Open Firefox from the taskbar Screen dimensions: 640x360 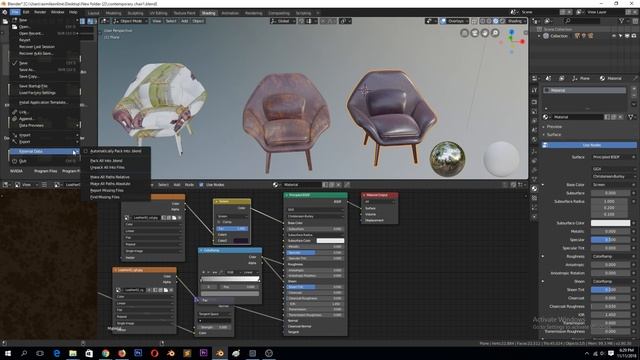point(122,353)
